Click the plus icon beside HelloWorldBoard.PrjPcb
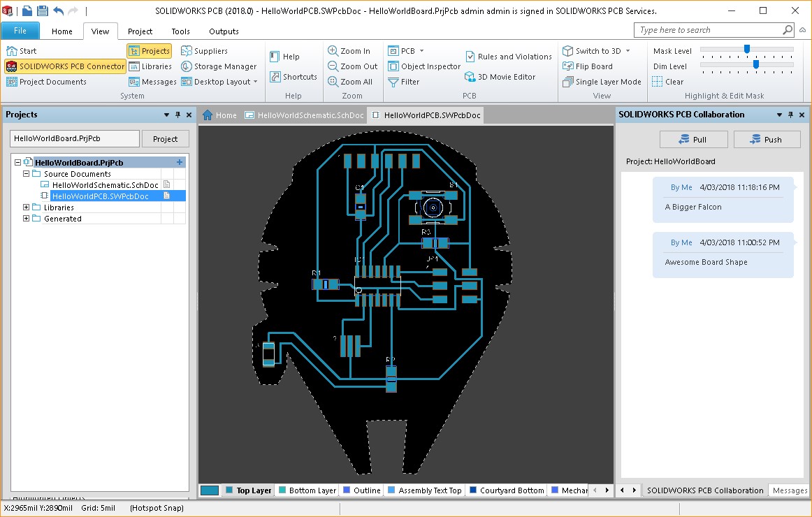Screen dimensions: 812x517 pos(179,162)
